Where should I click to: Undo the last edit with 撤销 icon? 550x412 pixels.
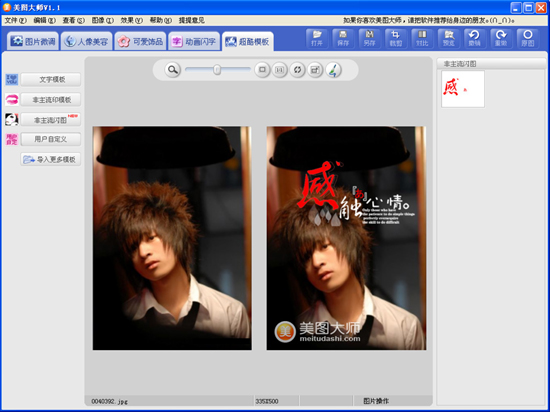click(475, 38)
